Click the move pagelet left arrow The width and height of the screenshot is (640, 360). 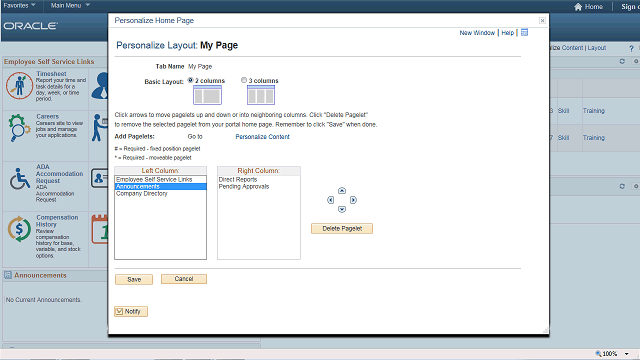pos(331,200)
